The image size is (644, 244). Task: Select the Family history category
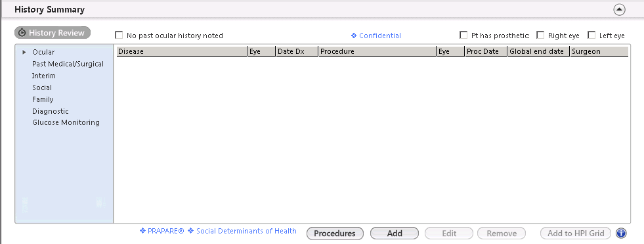coord(43,99)
